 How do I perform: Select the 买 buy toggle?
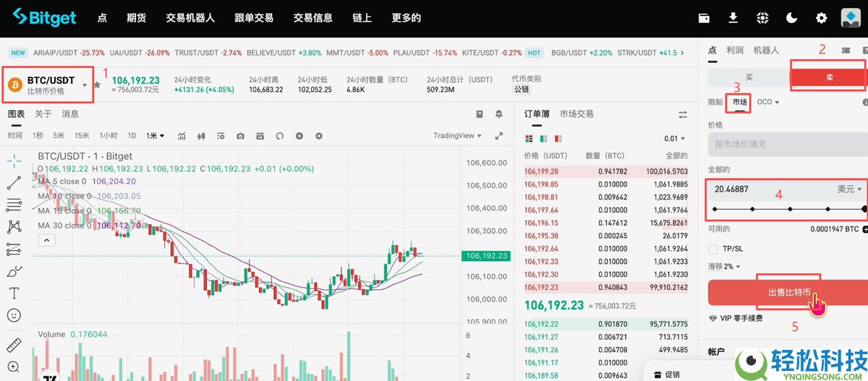(749, 77)
